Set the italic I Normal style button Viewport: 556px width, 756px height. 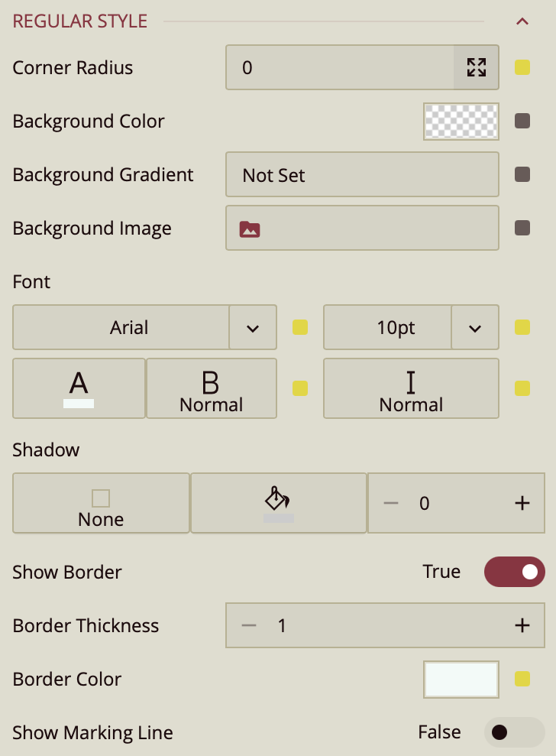411,388
